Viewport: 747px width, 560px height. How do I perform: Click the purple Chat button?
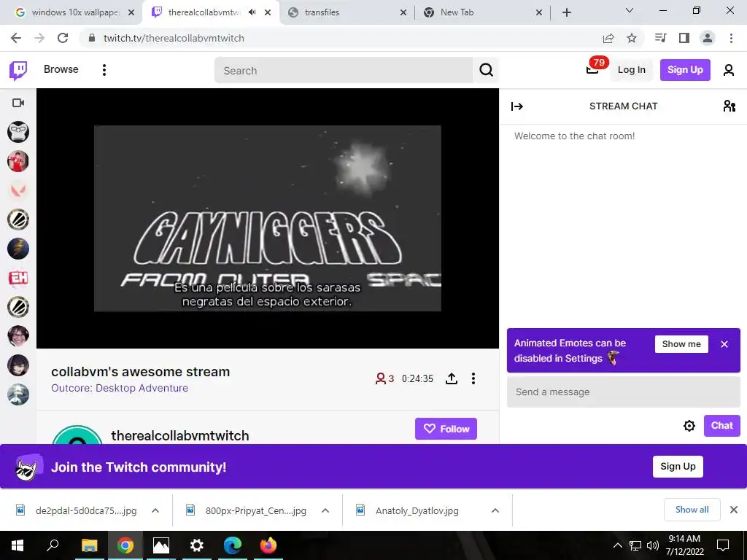[721, 425]
